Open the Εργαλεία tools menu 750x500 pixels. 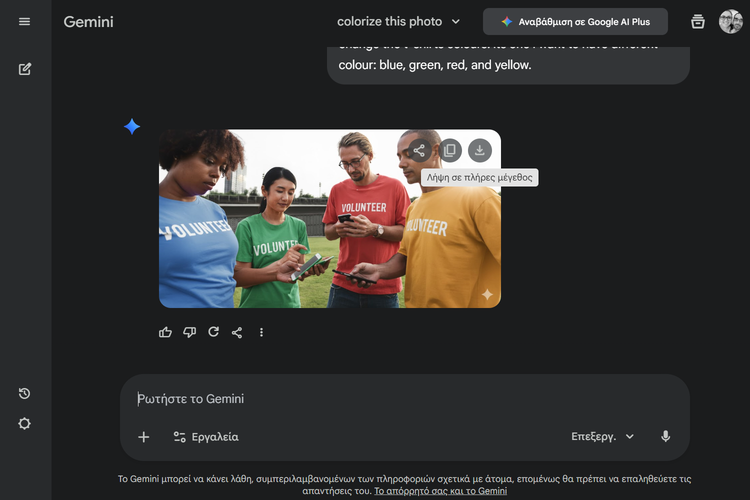(x=205, y=437)
